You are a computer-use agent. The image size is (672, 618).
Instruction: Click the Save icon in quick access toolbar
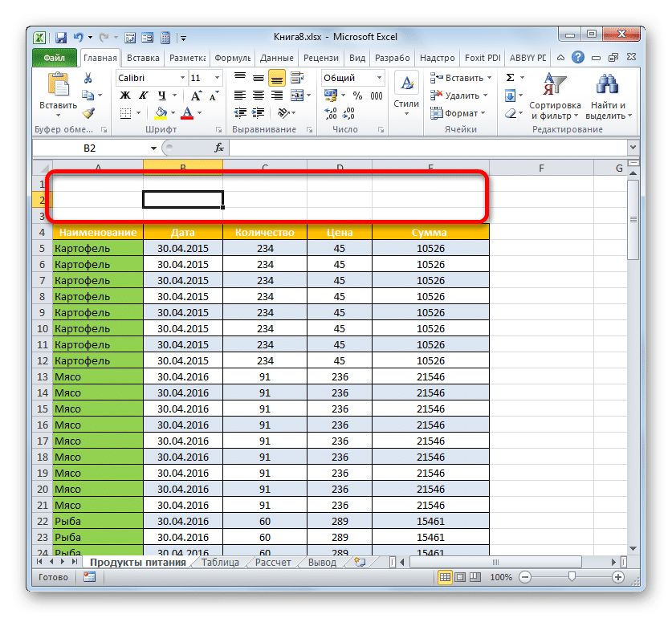pos(61,37)
